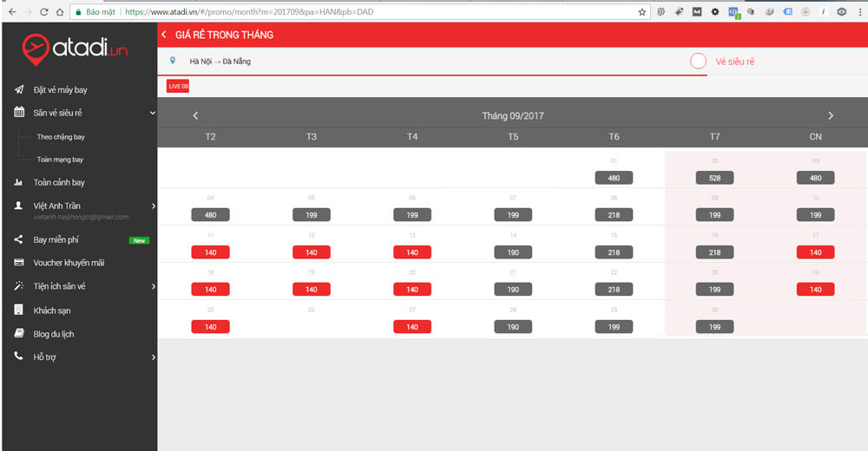This screenshot has height=451, width=868.
Task: Click the bar chart icon beside Toàn cảnh bay
Action: tap(18, 183)
